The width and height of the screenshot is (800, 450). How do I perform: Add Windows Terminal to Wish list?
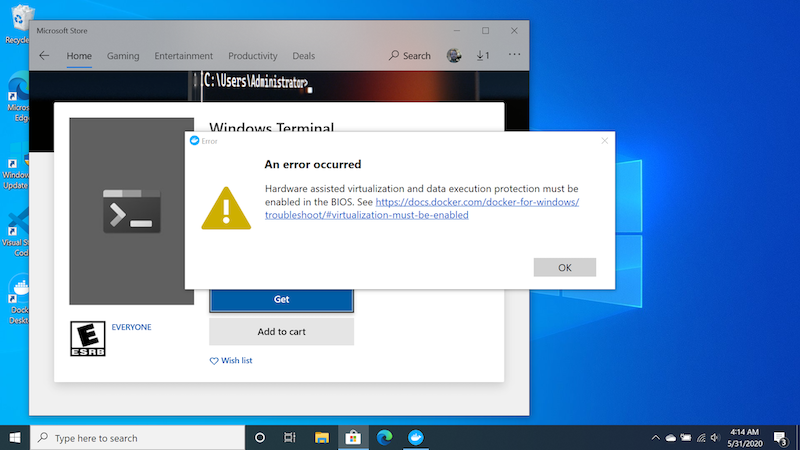tap(231, 361)
